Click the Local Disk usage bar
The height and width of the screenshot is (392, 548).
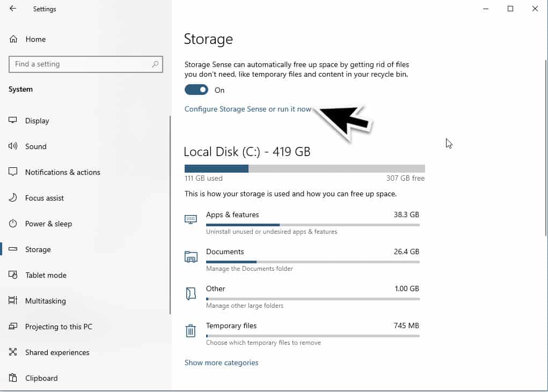pyautogui.click(x=304, y=168)
